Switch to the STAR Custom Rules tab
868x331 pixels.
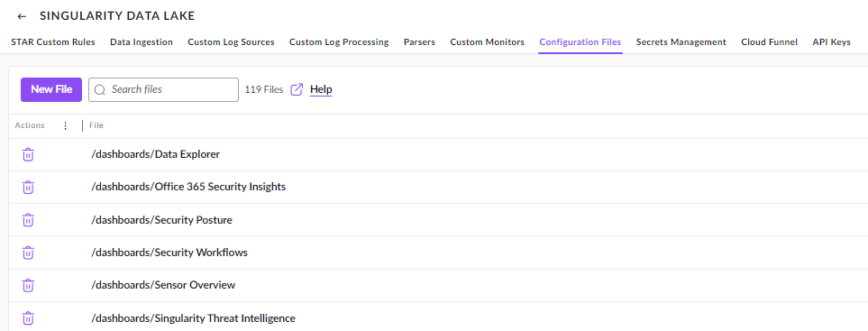click(x=53, y=42)
